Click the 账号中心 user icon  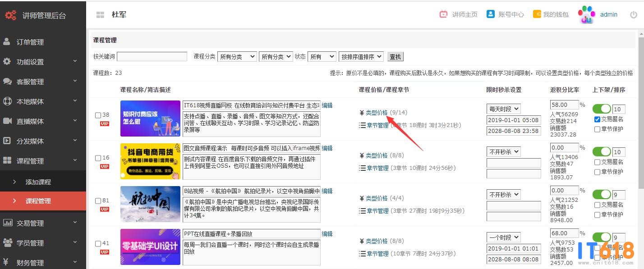coord(491,14)
